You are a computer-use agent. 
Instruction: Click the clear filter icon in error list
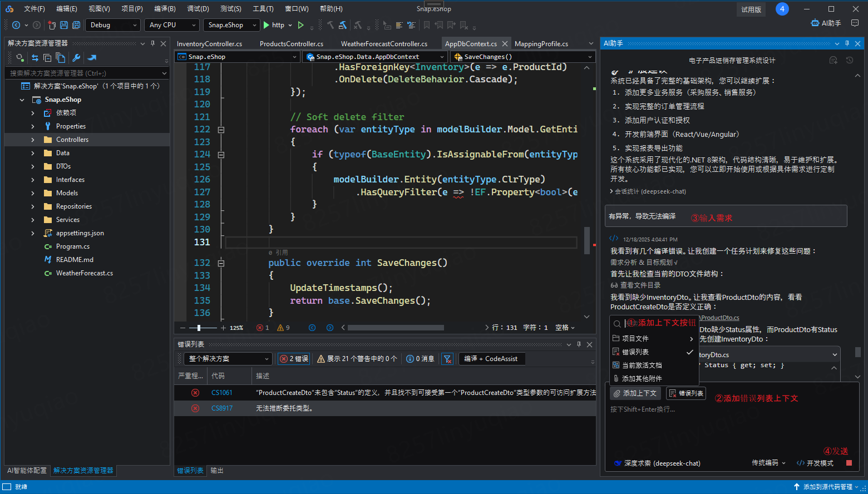[447, 359]
